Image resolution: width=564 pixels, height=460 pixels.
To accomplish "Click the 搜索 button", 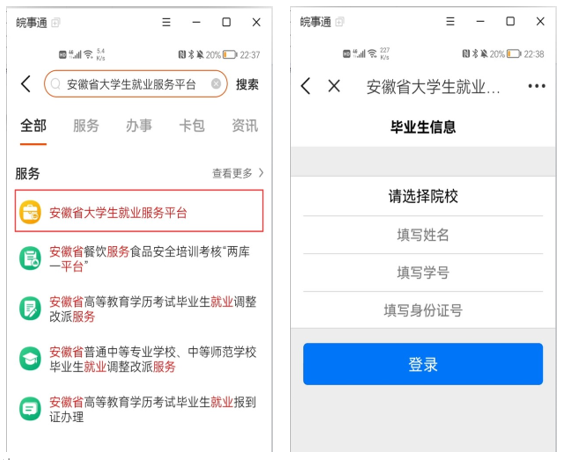I will tap(247, 85).
